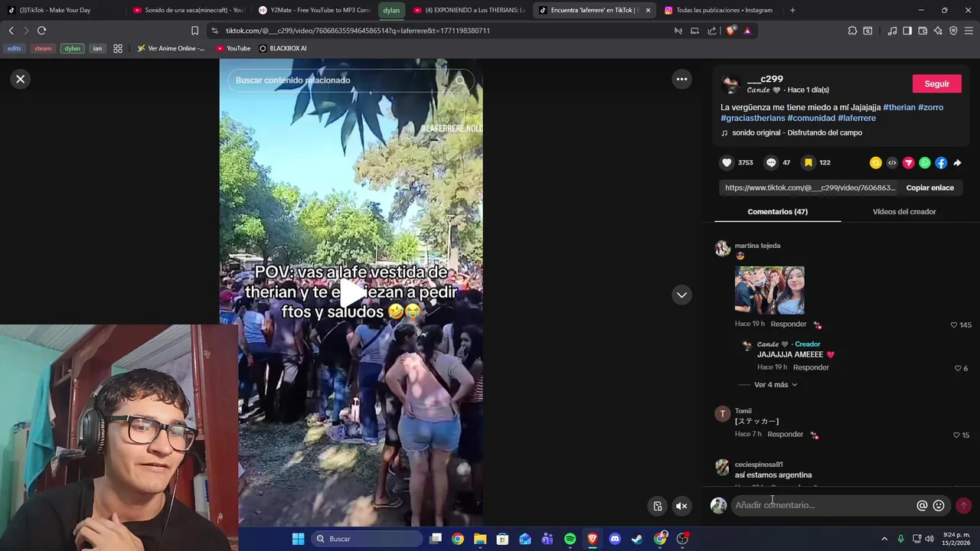This screenshot has width=980, height=551.
Task: Close the TikTok video viewer with the X
Action: point(21,79)
